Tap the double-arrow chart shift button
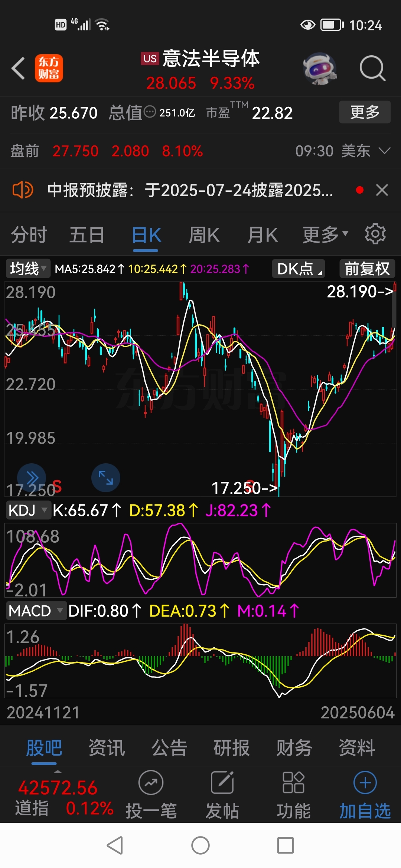Image resolution: width=401 pixels, height=868 pixels. [32, 477]
